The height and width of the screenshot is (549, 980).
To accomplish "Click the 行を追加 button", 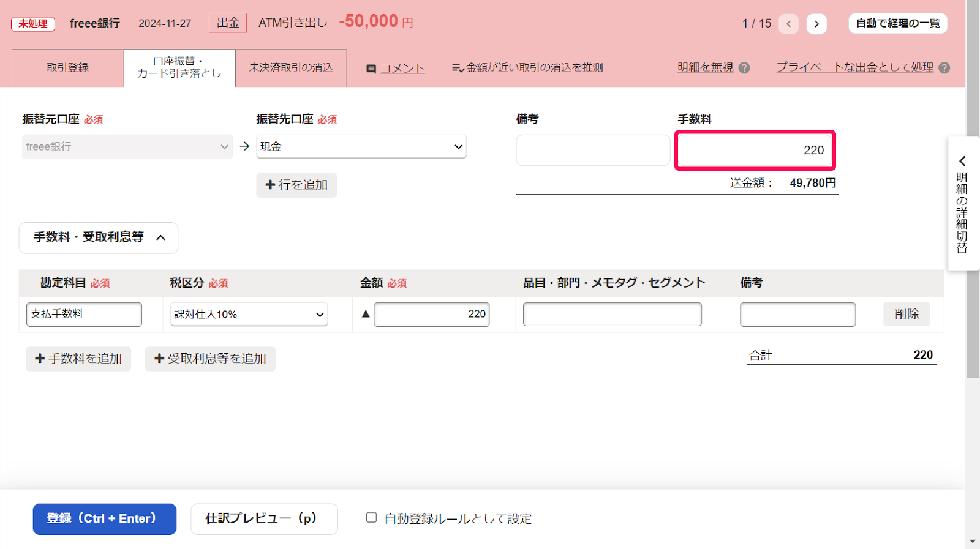I will (x=296, y=185).
